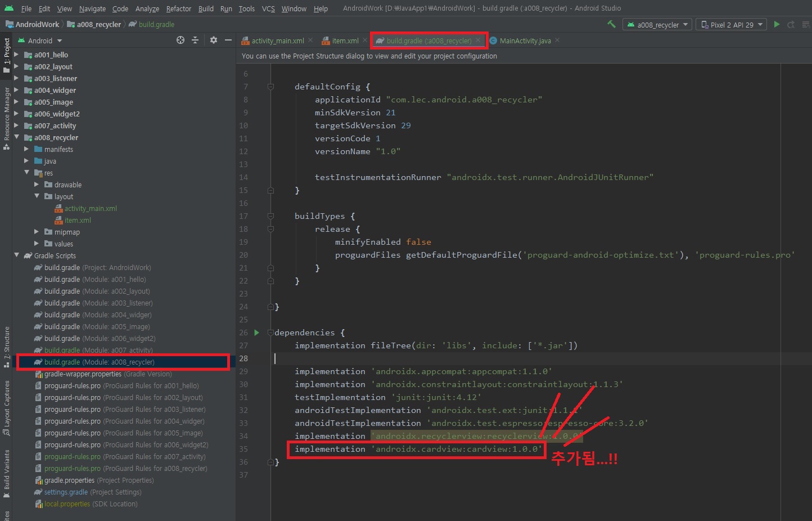Click AndroidWork in the breadcrumb bar
Screen dimensions: 812x521
32,24
